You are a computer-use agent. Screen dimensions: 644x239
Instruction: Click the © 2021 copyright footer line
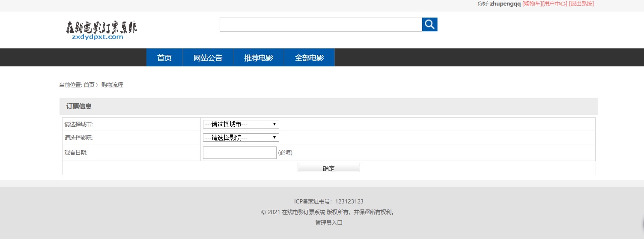point(328,212)
